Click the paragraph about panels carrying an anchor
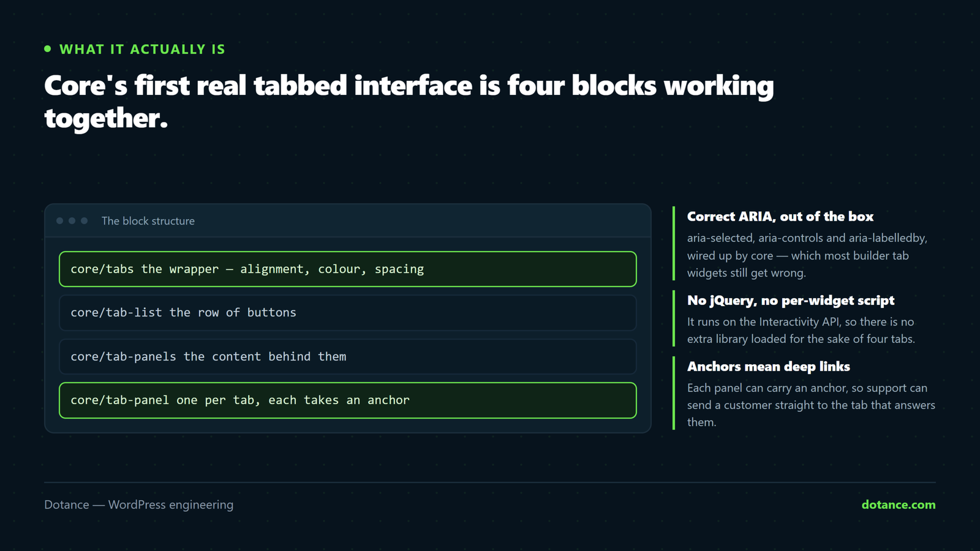980x551 pixels. 811,405
